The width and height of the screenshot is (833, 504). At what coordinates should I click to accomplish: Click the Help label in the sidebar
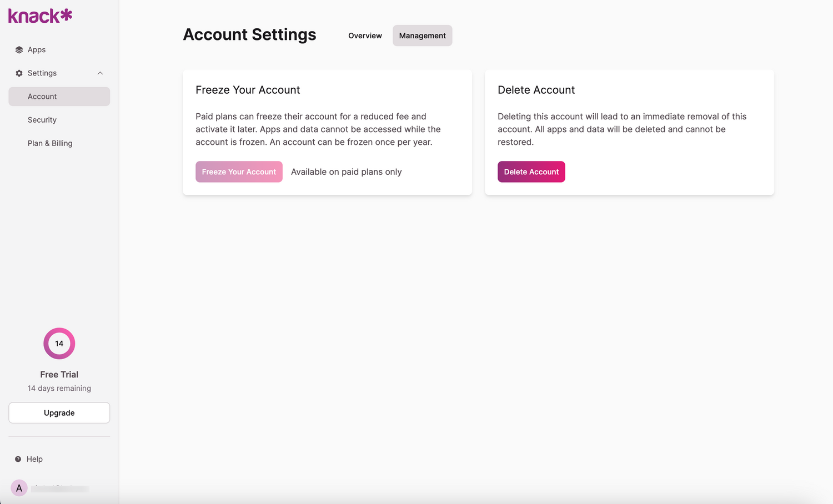35,459
